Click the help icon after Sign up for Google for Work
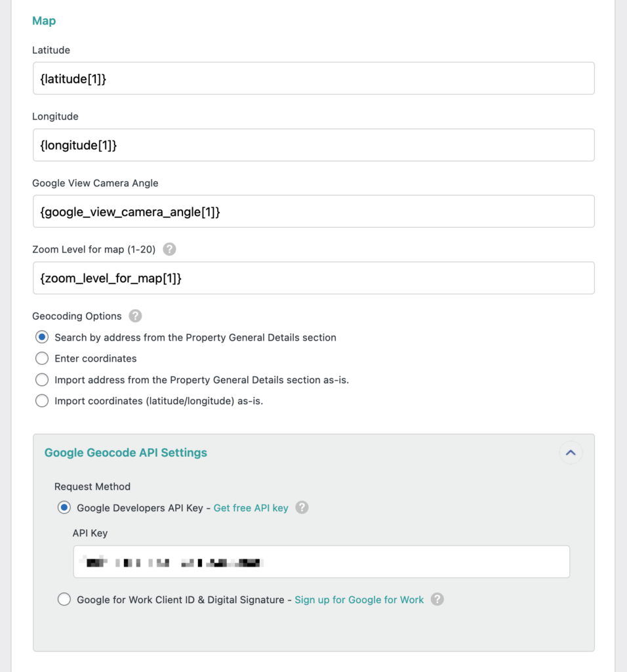 point(438,599)
